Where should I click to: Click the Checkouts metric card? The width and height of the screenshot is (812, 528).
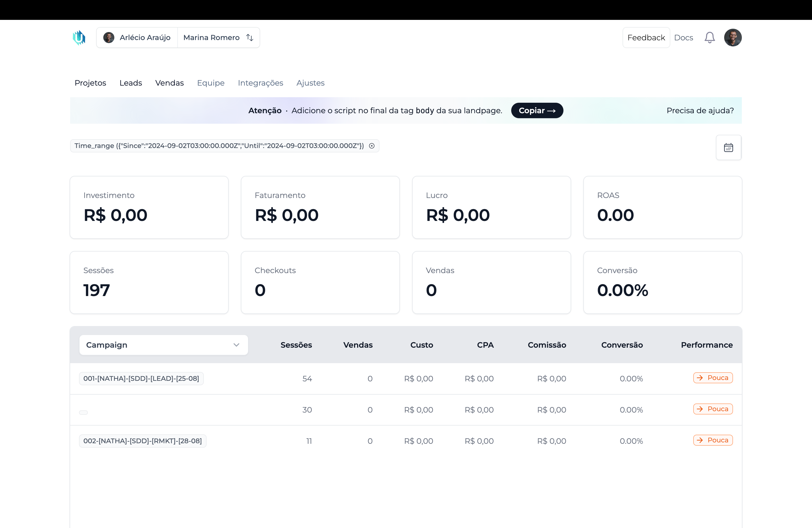[x=320, y=283]
